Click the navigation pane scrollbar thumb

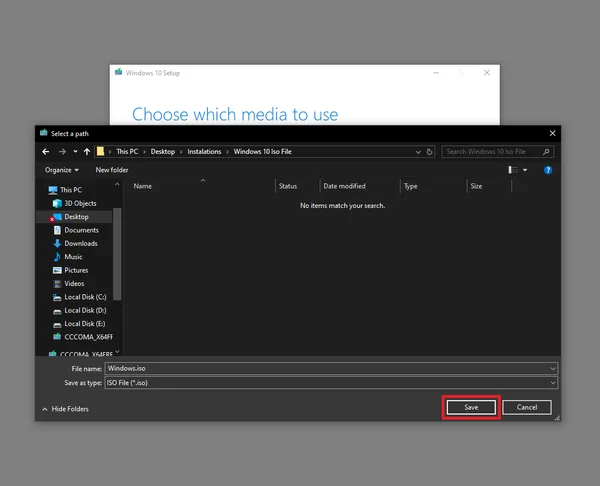pos(117,254)
